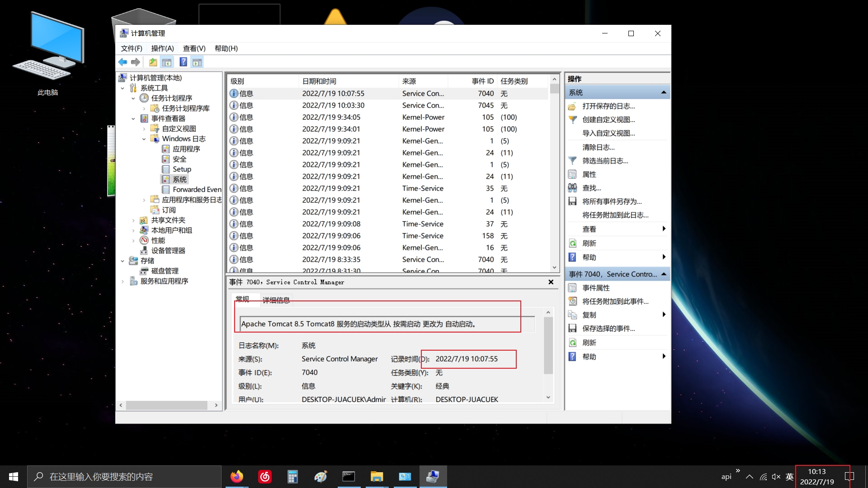This screenshot has width=868, height=488.
Task: Open NetEase Cloud Music taskbar icon
Action: 264,477
